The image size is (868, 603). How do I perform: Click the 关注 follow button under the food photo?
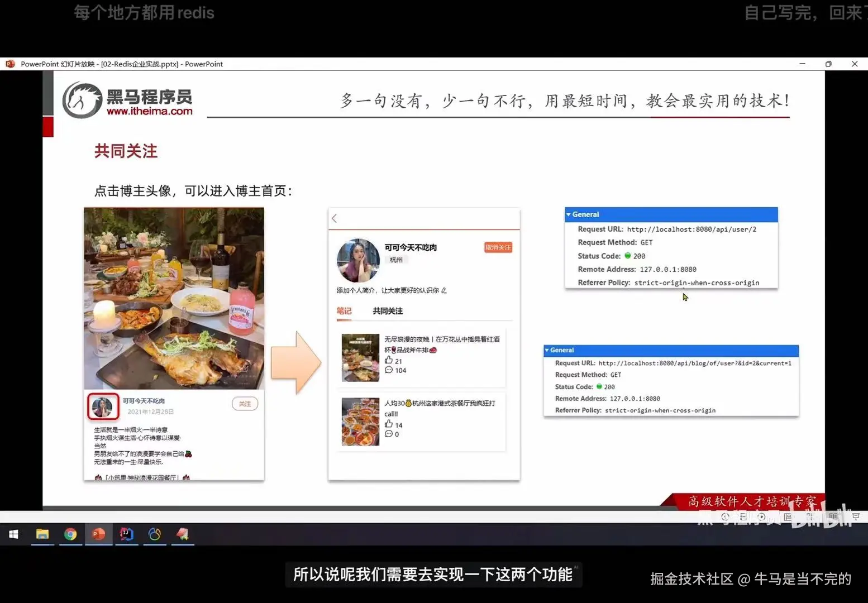tap(245, 404)
